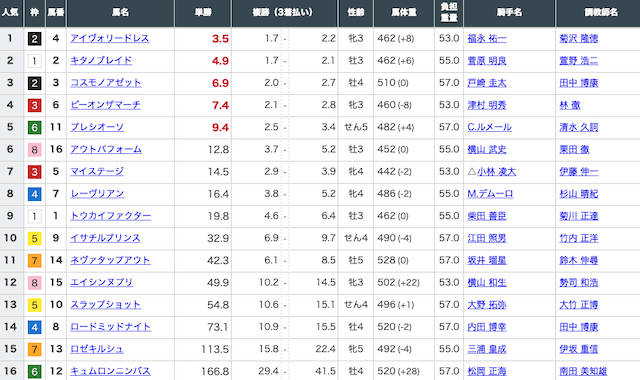This screenshot has width=640, height=380.
Task: Open trainer link 杉山 晴紀
Action: click(x=579, y=193)
